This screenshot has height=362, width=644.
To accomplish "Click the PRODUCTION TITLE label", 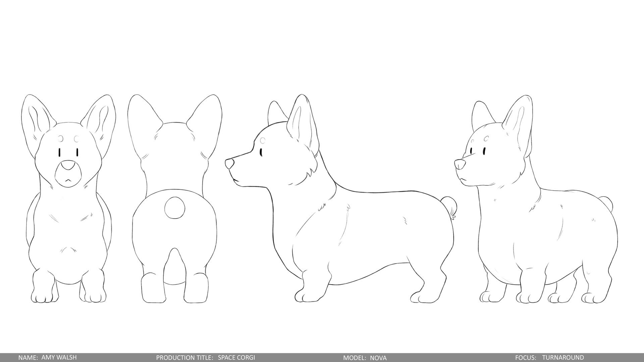I will pos(184,357).
